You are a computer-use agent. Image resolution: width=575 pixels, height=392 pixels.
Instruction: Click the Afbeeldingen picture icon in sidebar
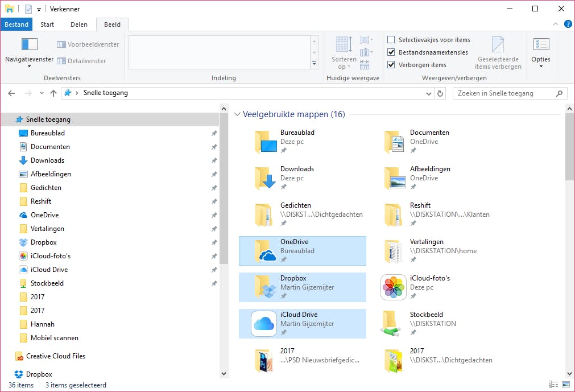[23, 174]
